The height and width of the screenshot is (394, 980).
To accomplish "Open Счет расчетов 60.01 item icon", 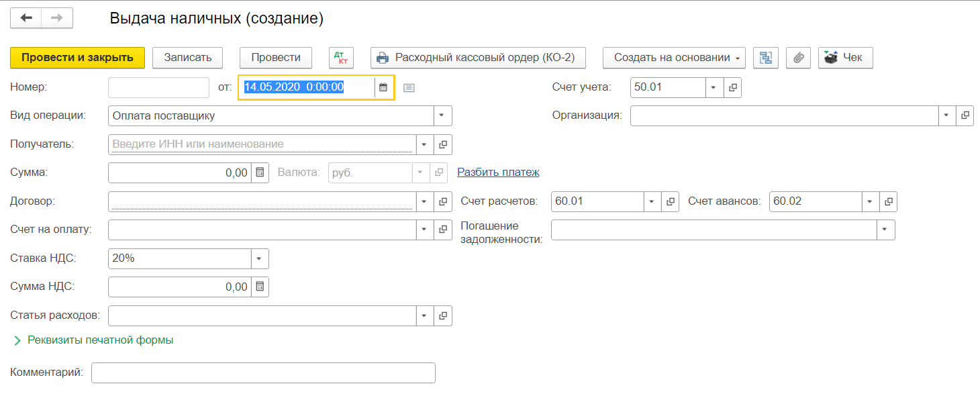I will pos(671,201).
